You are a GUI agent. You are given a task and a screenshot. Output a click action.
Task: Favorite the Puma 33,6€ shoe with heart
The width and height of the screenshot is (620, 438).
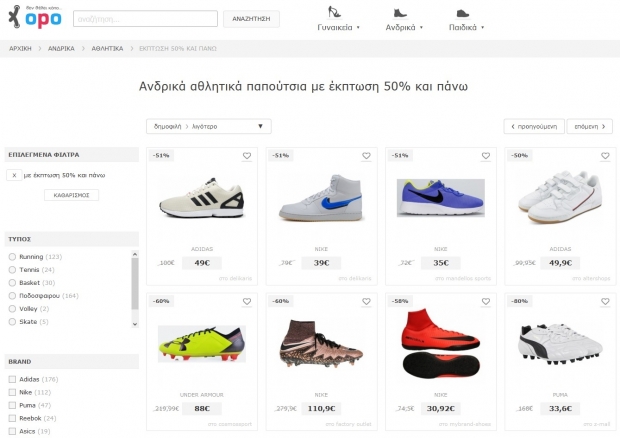click(605, 302)
